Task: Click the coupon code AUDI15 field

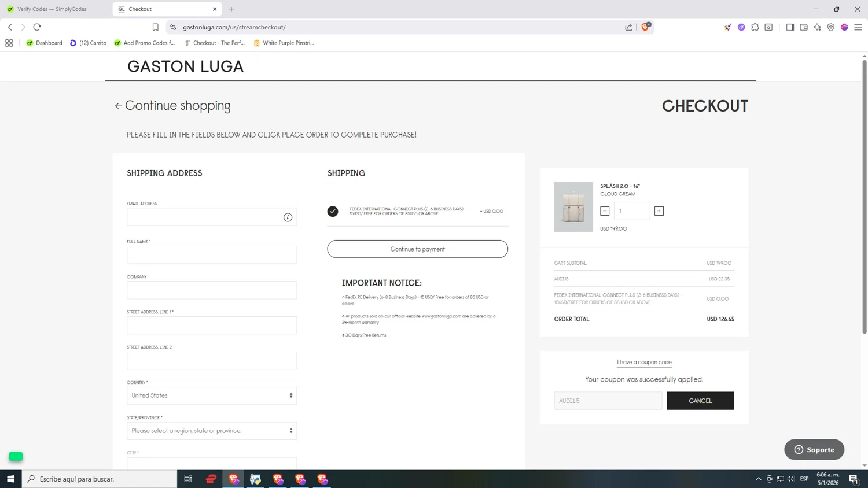Action: (x=608, y=401)
